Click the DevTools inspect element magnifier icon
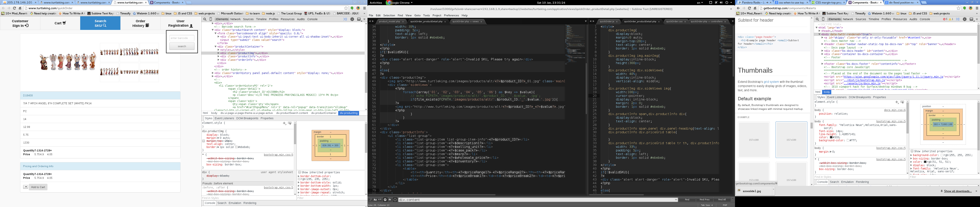Screen dimensions: 980x207 205,19
